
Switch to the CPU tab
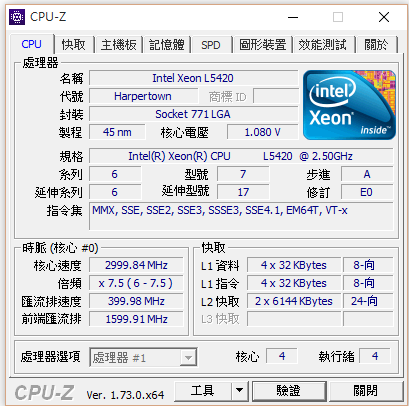pos(31,44)
